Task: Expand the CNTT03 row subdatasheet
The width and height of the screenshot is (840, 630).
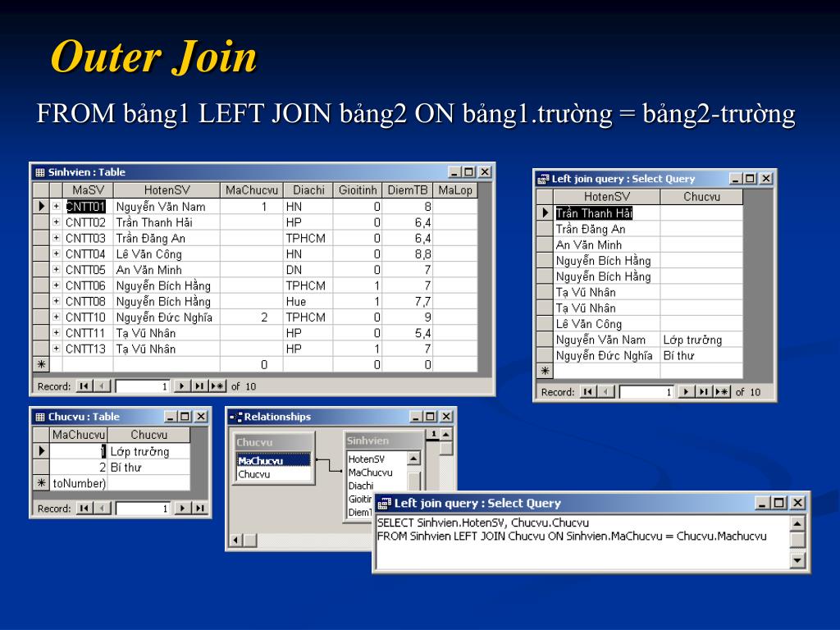Action: [x=56, y=238]
